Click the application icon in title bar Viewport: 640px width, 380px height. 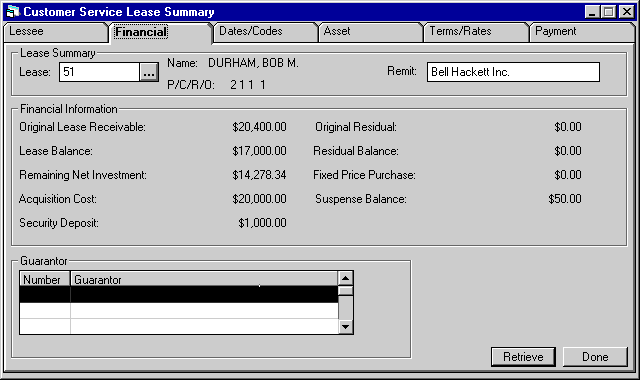[13, 11]
